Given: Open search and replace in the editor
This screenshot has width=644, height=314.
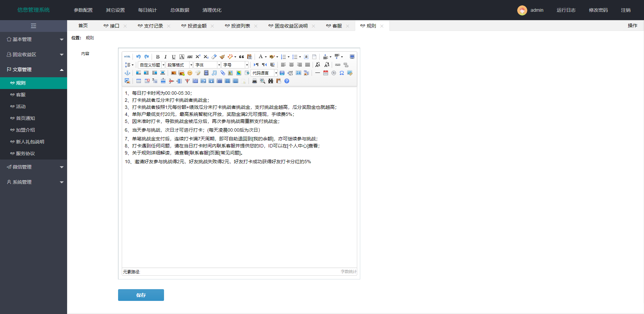Looking at the screenshot, I should pyautogui.click(x=271, y=81).
